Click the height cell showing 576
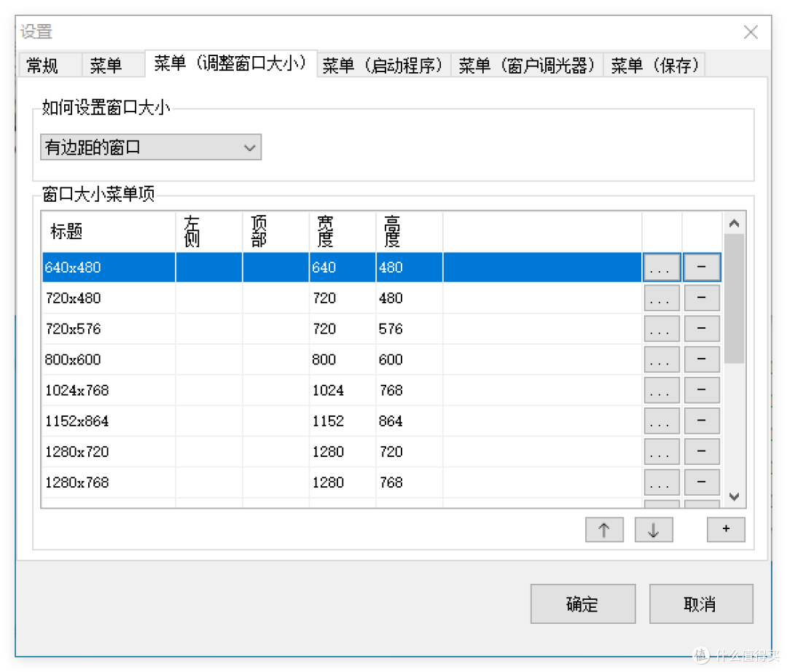 pyautogui.click(x=409, y=329)
